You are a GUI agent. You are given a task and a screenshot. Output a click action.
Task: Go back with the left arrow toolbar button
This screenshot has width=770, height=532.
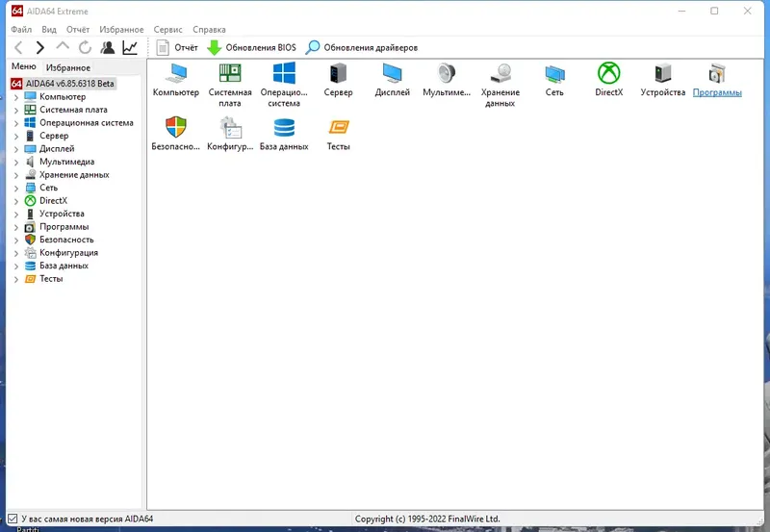[18, 47]
